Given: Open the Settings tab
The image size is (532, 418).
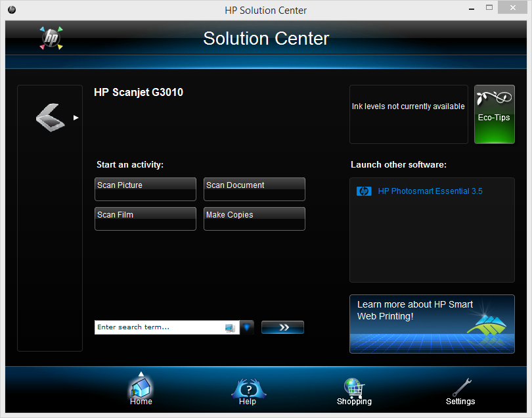Looking at the screenshot, I should (460, 392).
